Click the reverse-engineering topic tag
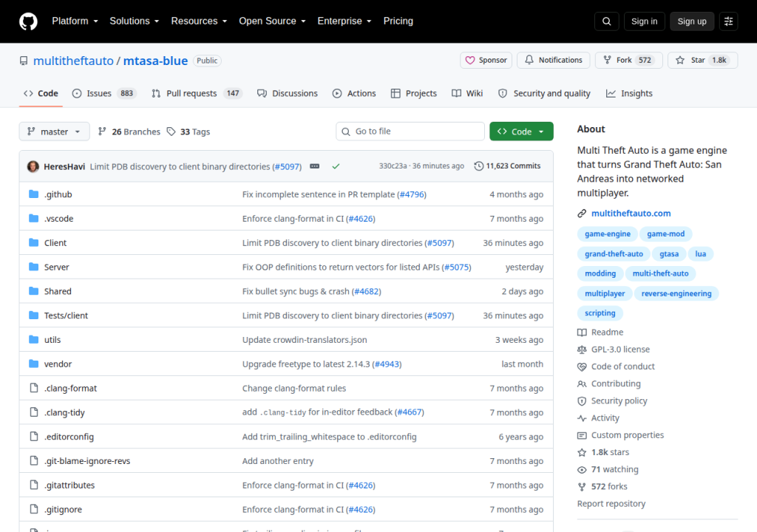 tap(676, 293)
